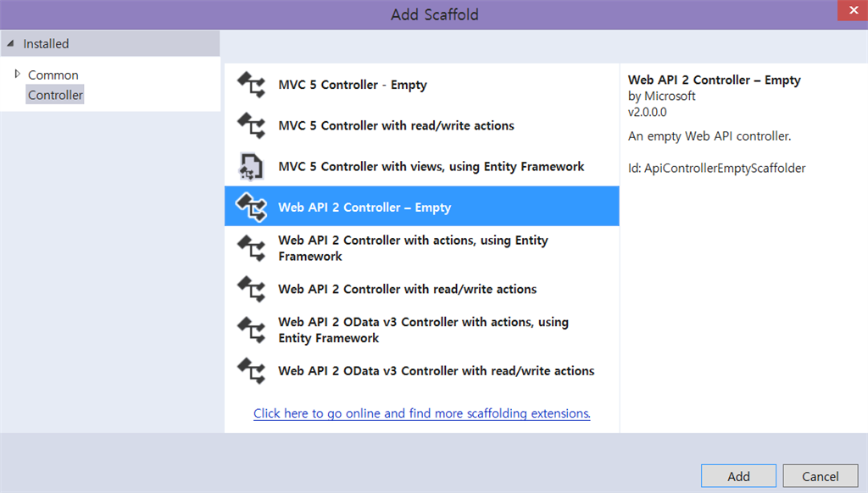This screenshot has height=493, width=868.
Task: Click icon for Web API 2 Controller with read/write actions
Action: coord(251,289)
